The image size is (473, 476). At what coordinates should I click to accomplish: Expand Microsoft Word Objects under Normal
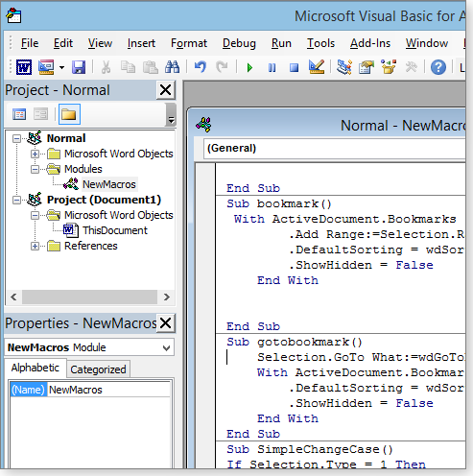coord(35,154)
